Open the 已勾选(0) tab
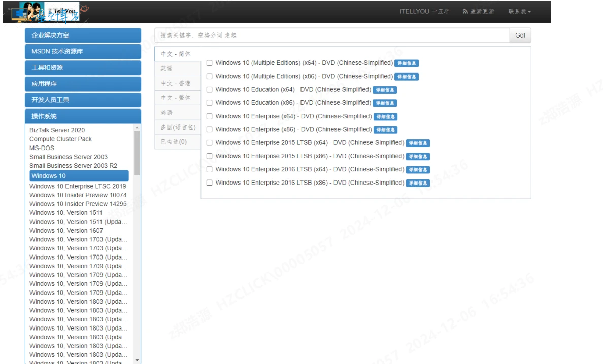This screenshot has width=603, height=364. tap(178, 141)
